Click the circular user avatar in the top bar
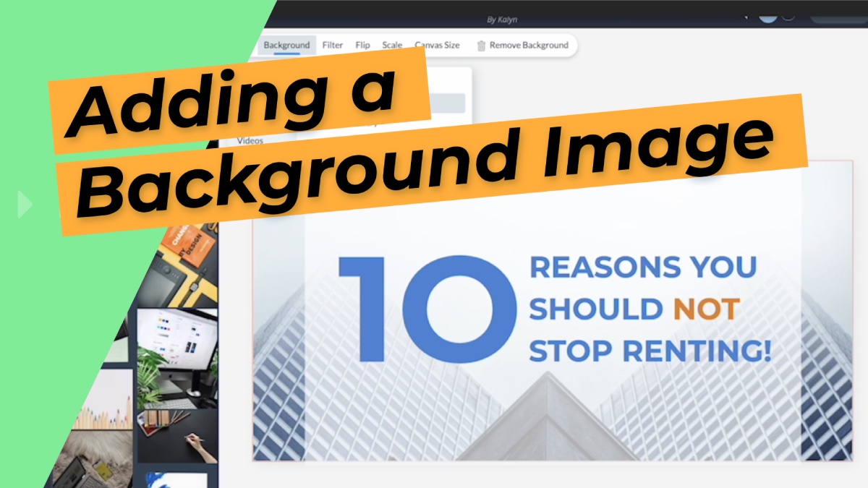Image resolution: width=868 pixels, height=488 pixels. [x=768, y=18]
